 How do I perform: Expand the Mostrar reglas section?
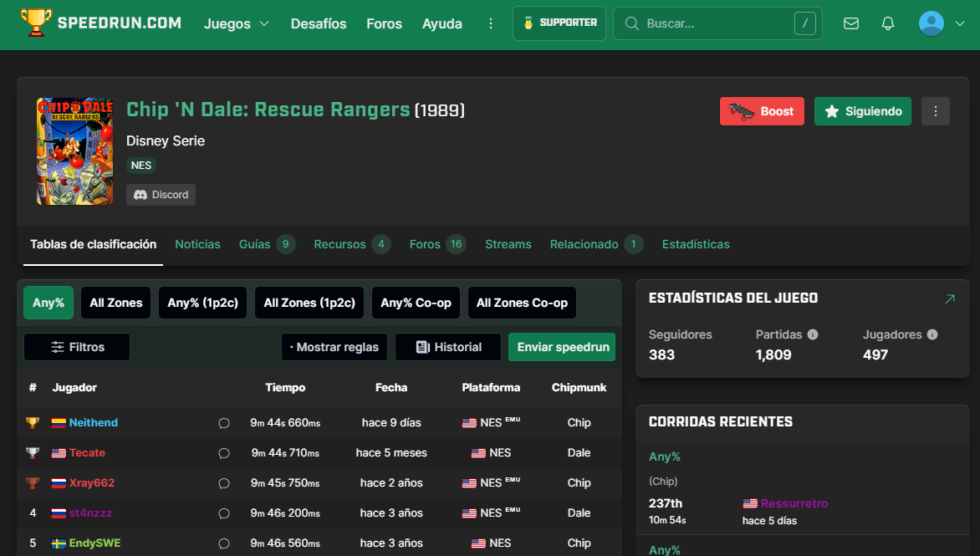(x=334, y=347)
